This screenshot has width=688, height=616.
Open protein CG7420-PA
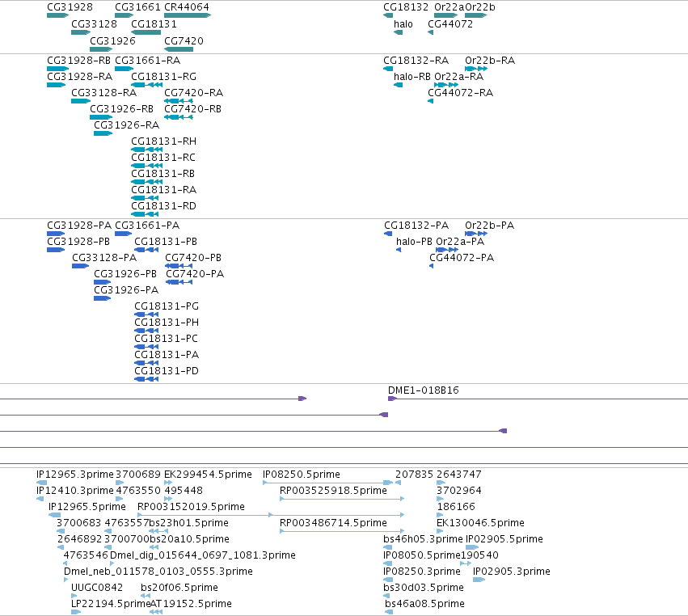[195, 274]
